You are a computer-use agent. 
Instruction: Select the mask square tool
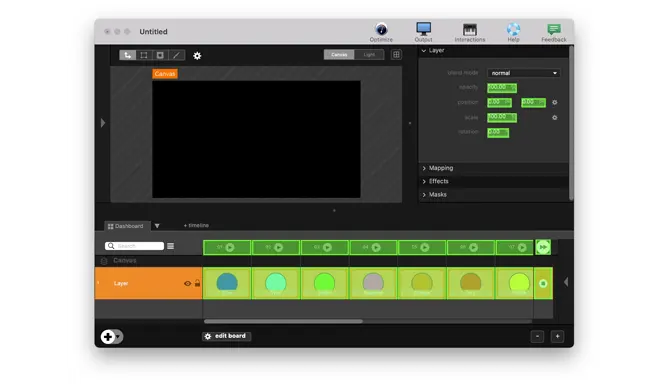(x=160, y=55)
